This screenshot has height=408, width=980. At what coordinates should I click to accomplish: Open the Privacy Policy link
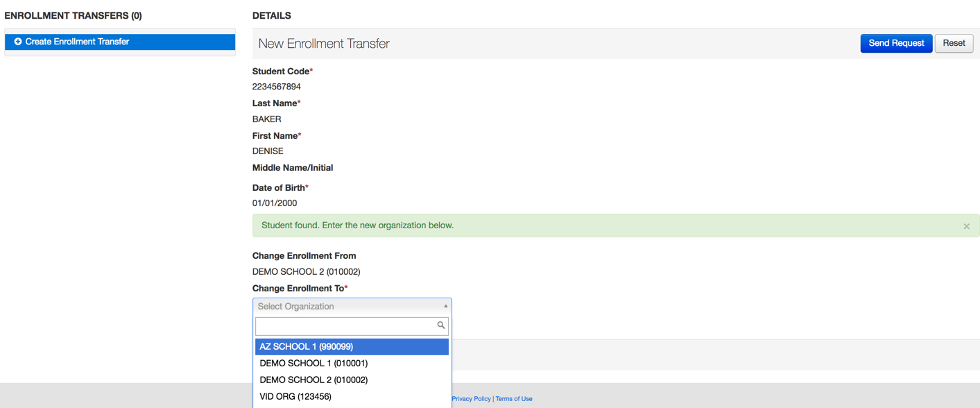point(471,399)
